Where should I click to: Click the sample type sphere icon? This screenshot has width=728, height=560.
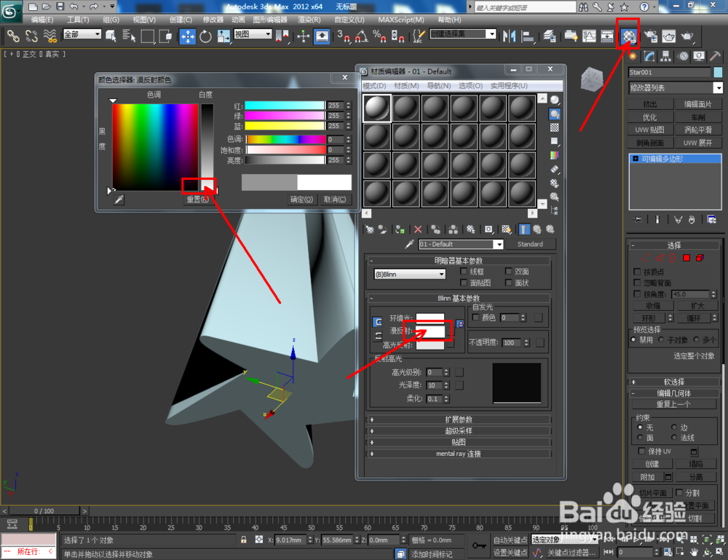point(554,100)
